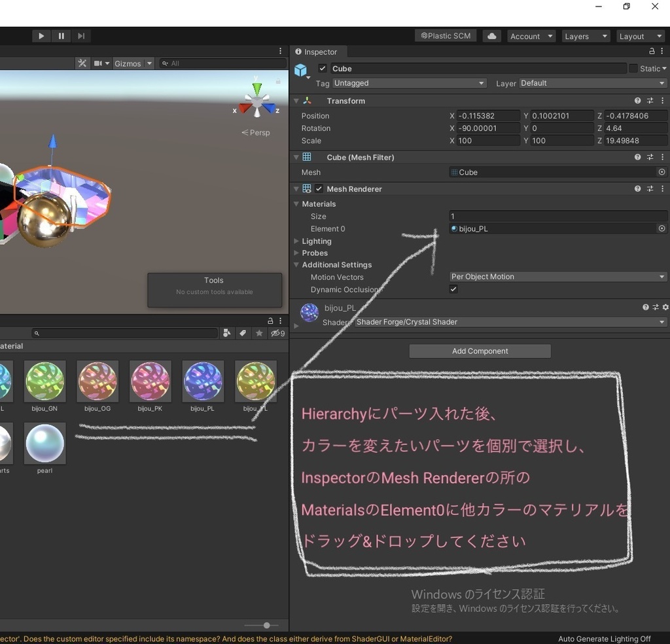Toggle the Mesh Renderer enabled checkbox

(318, 188)
